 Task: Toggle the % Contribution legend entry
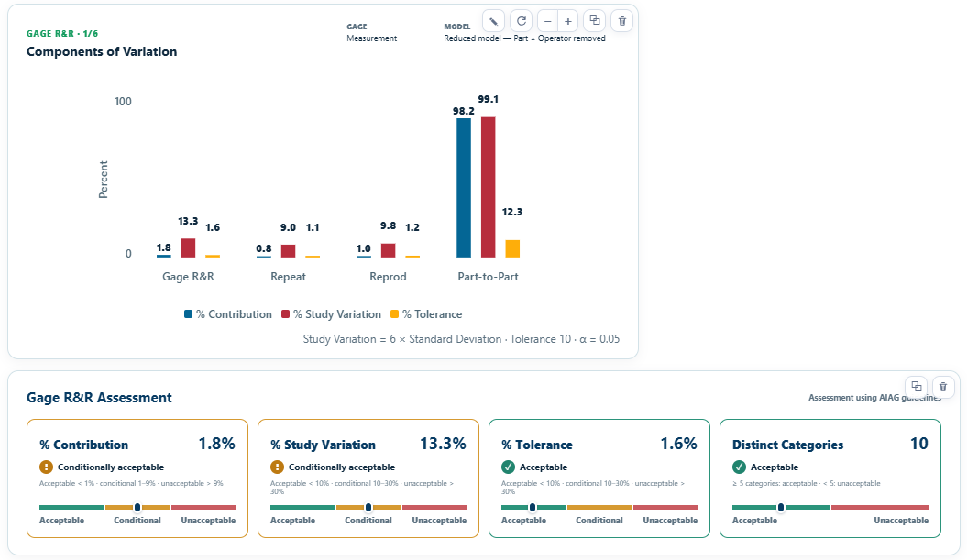[228, 314]
